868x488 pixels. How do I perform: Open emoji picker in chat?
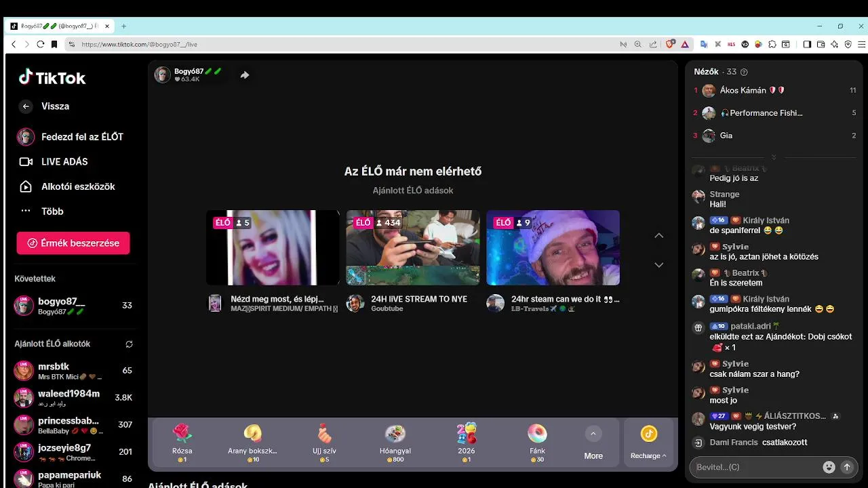click(829, 467)
